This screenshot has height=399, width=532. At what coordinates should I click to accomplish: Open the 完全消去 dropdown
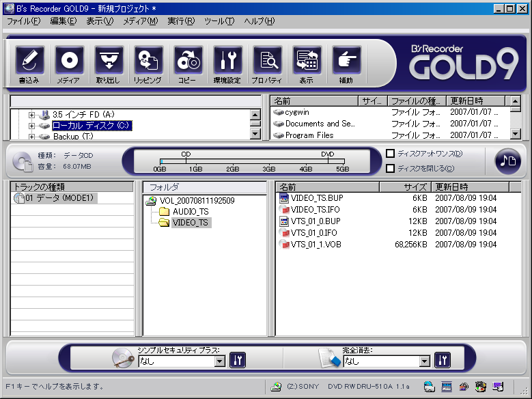425,361
